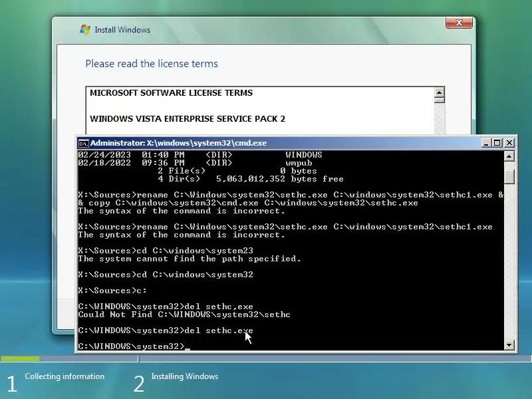Click 'The system cannot find the path specified.'
The width and height of the screenshot is (532, 399).
[x=190, y=259]
